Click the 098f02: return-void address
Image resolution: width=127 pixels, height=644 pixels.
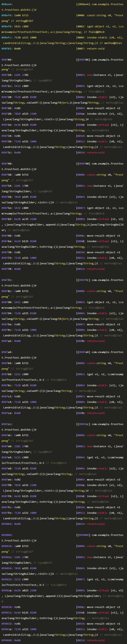(x=7, y=49)
